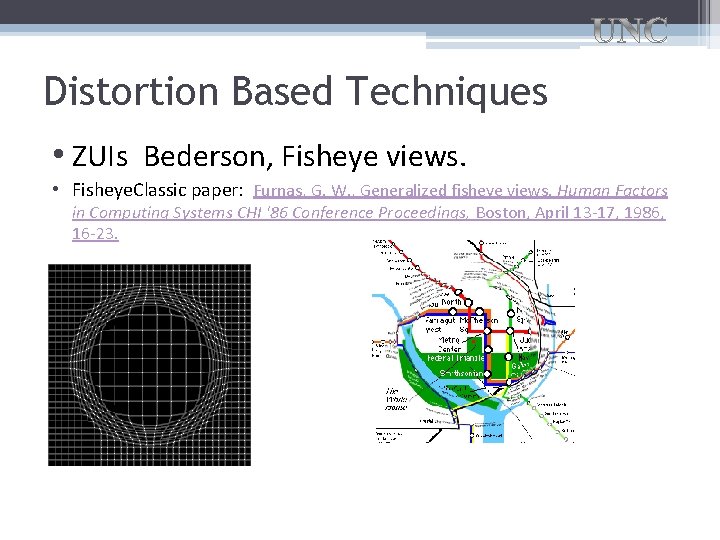Click the fisheye Washington metro map image
Screen dimensions: 720x540
(473, 341)
